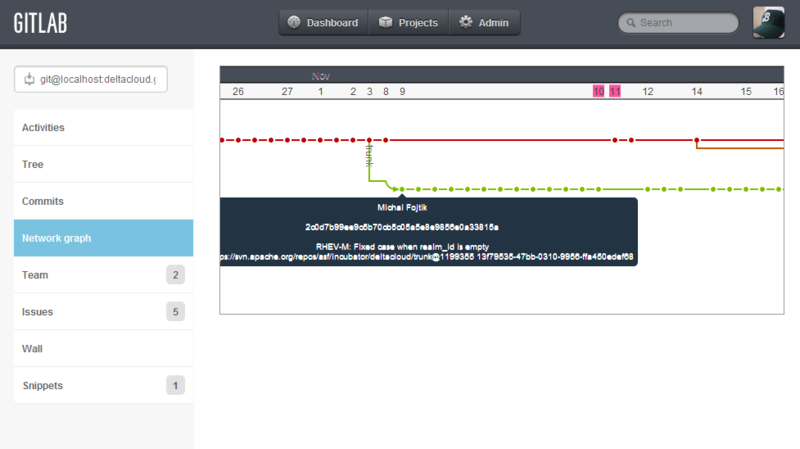Click day 27 in the timeline header

(x=287, y=91)
